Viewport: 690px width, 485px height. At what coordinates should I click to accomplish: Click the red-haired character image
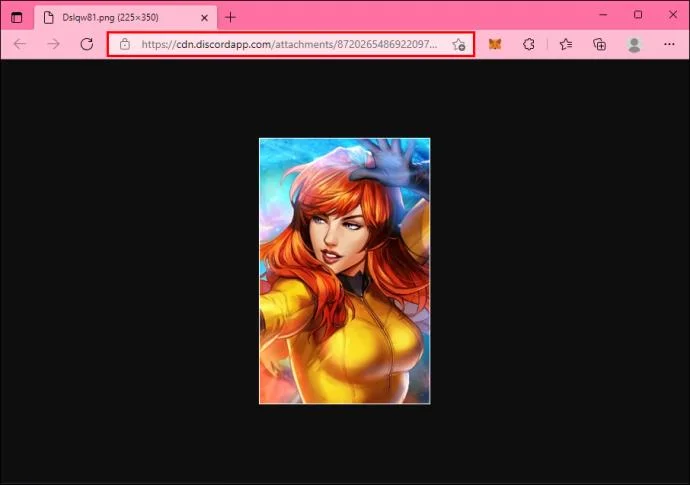345,271
